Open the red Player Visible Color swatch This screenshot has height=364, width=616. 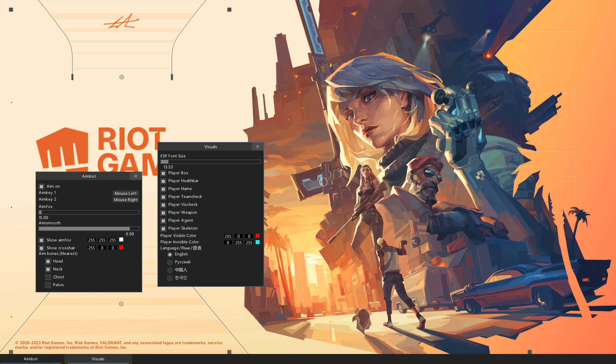[x=258, y=236]
